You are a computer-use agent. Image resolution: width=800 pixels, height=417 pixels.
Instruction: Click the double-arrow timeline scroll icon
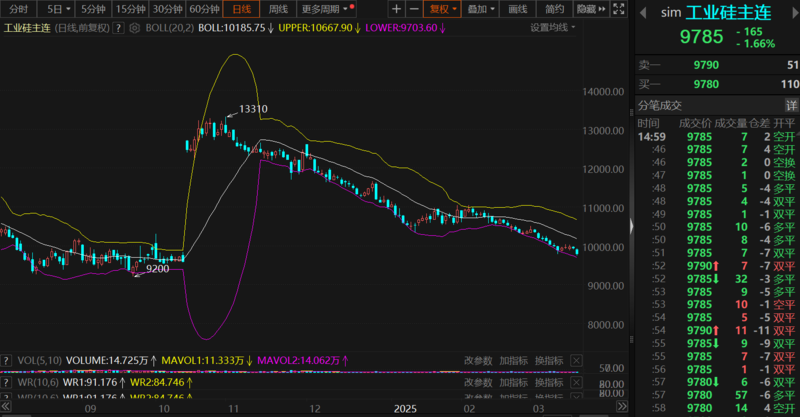[x=622, y=409]
